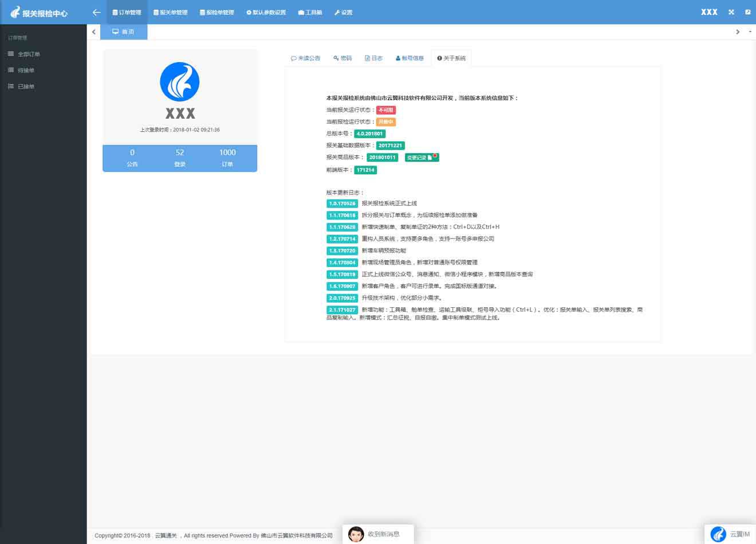Click the back arrow in top header
This screenshot has width=756, height=544.
[96, 12]
